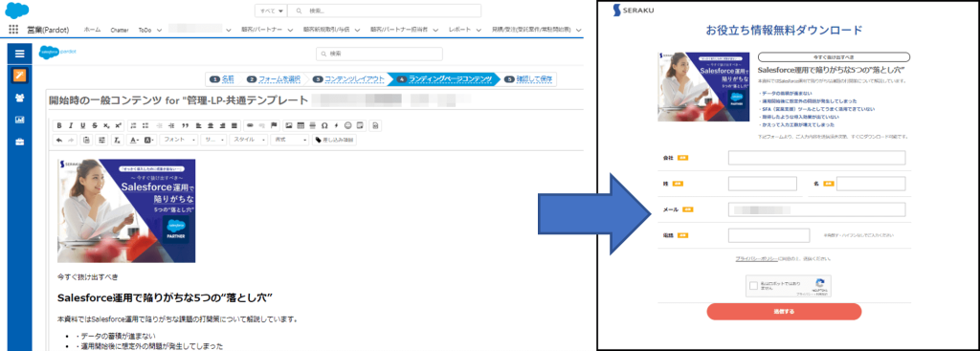Screen dimensions: 980x351
Task: Apply italic formatting in the editor
Action: click(x=71, y=125)
